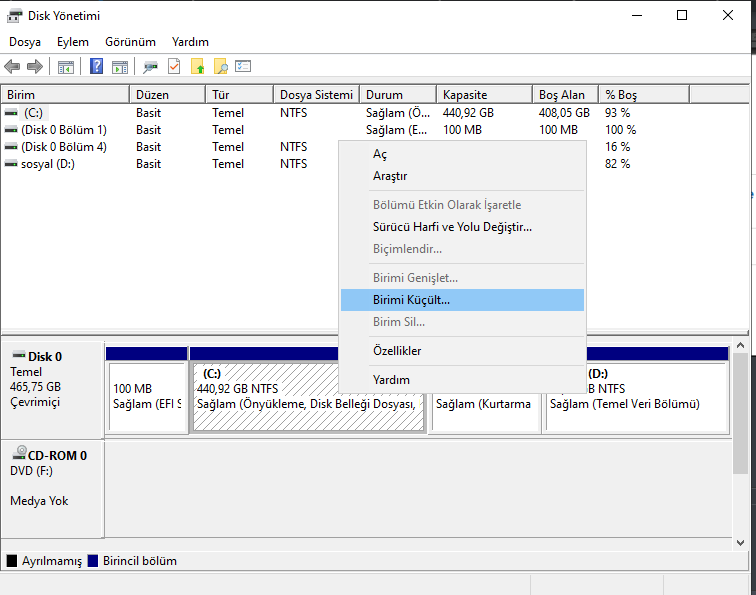Click the 440,92 GB capacity cell

(x=468, y=113)
